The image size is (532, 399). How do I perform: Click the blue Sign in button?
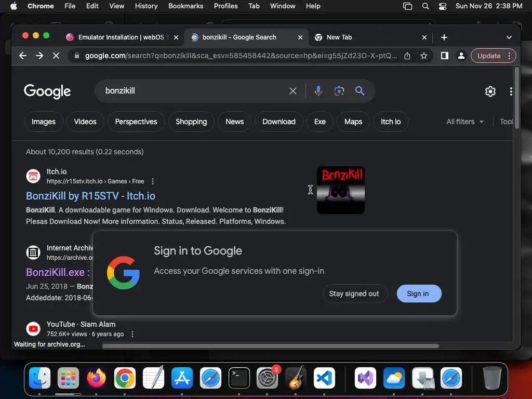click(419, 294)
